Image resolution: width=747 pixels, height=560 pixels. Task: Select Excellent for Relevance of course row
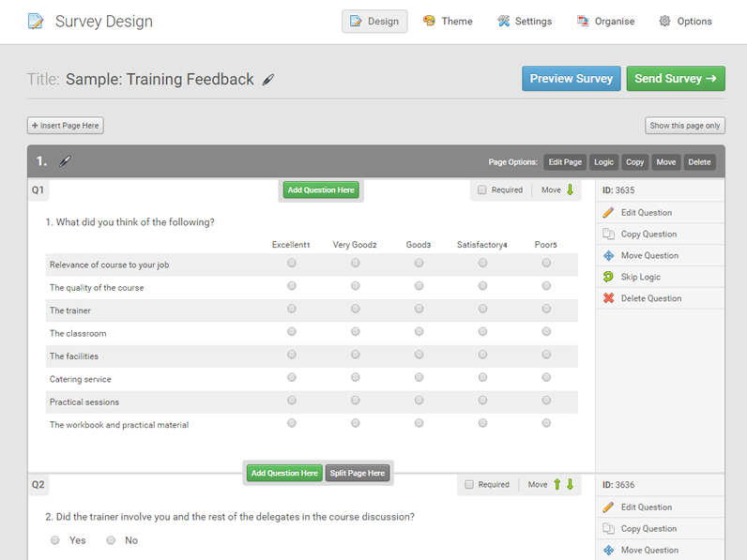click(x=292, y=264)
